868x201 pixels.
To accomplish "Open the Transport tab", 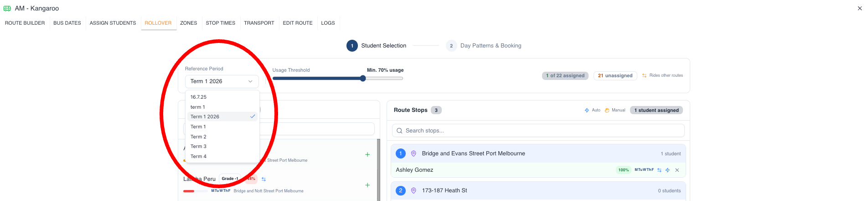I will [x=259, y=23].
